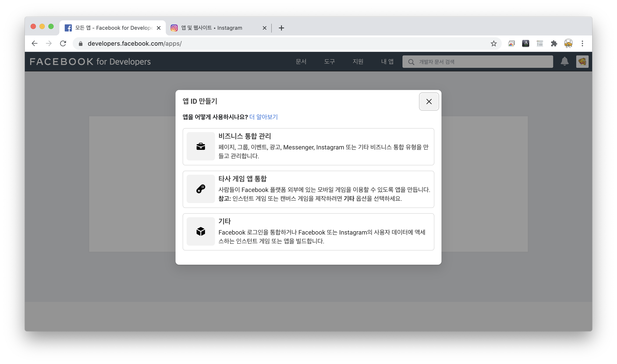Image resolution: width=617 pixels, height=364 pixels.
Task: Open a new browser tab
Action: [281, 28]
